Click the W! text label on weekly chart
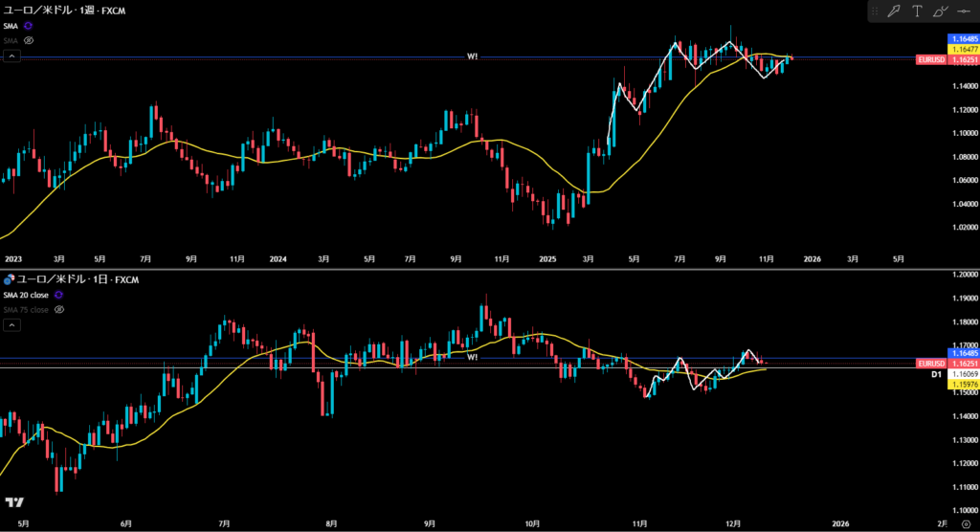980x532 pixels. pyautogui.click(x=472, y=56)
